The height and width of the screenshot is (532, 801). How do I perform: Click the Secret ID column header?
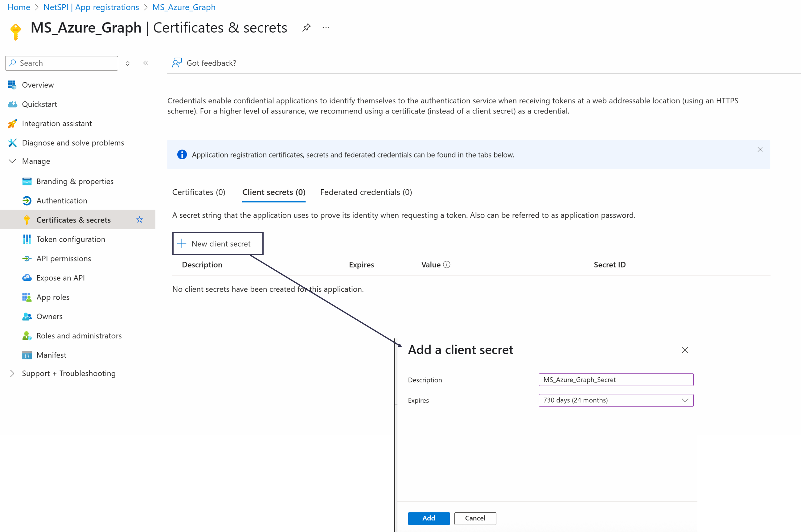pos(610,265)
